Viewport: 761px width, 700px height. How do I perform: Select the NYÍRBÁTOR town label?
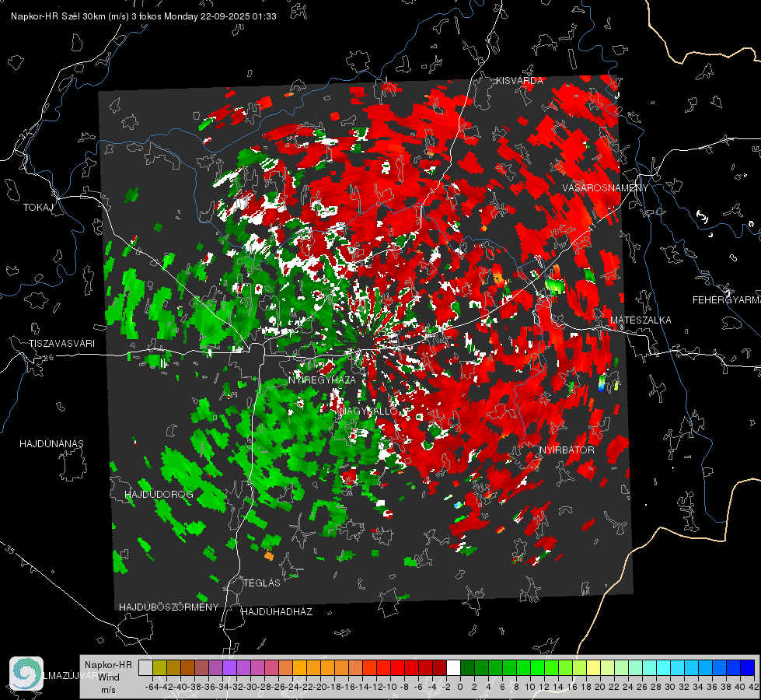coord(567,450)
